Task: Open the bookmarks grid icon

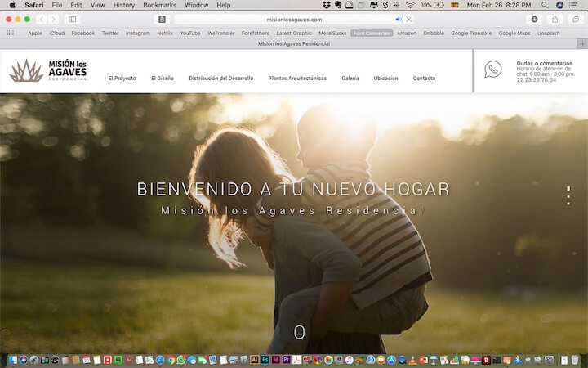Action: 11,34
